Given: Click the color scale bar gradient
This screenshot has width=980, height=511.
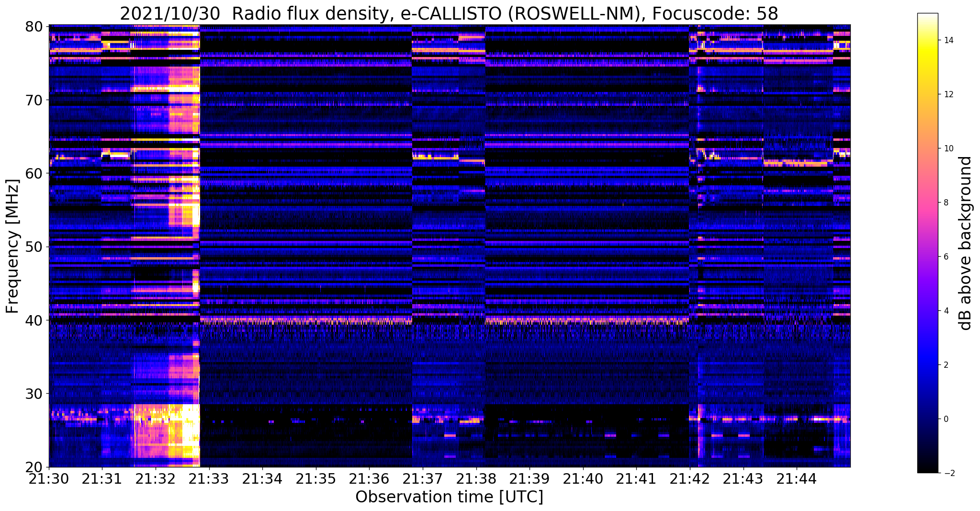Looking at the screenshot, I should pos(927,243).
